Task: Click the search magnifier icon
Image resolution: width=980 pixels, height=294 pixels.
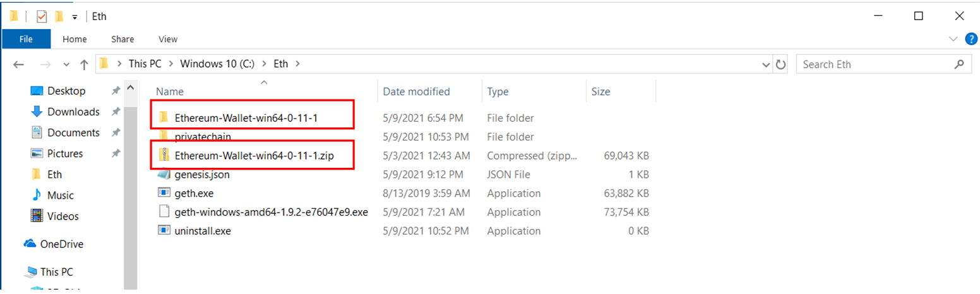Action: 959,64
